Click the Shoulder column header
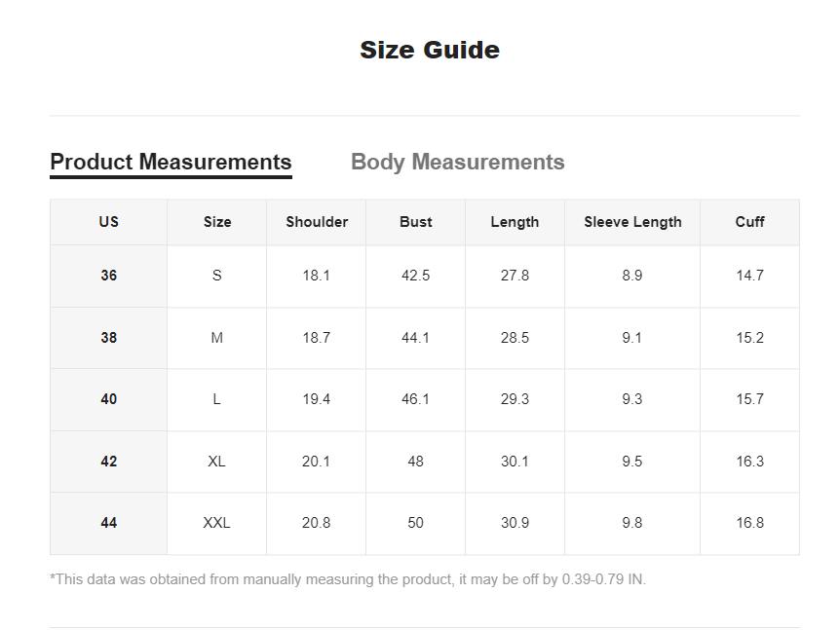The height and width of the screenshot is (630, 840). [x=317, y=222]
